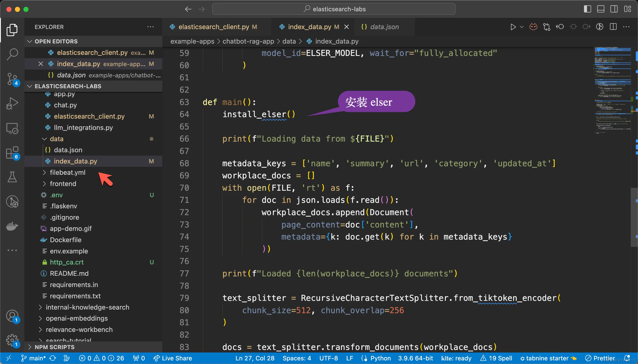Click Python language mode in status bar
This screenshot has width=638, height=364.
pyautogui.click(x=380, y=358)
